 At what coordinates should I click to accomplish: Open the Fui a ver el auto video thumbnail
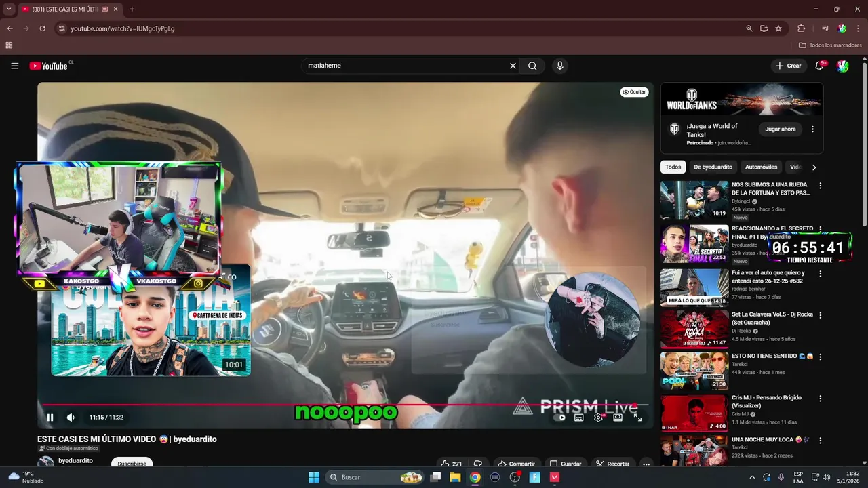694,288
